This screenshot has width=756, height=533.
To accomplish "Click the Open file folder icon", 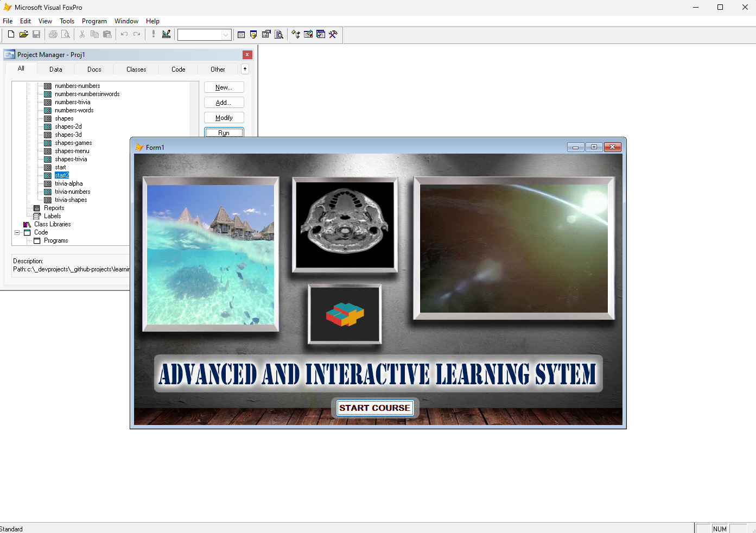I will [x=23, y=34].
